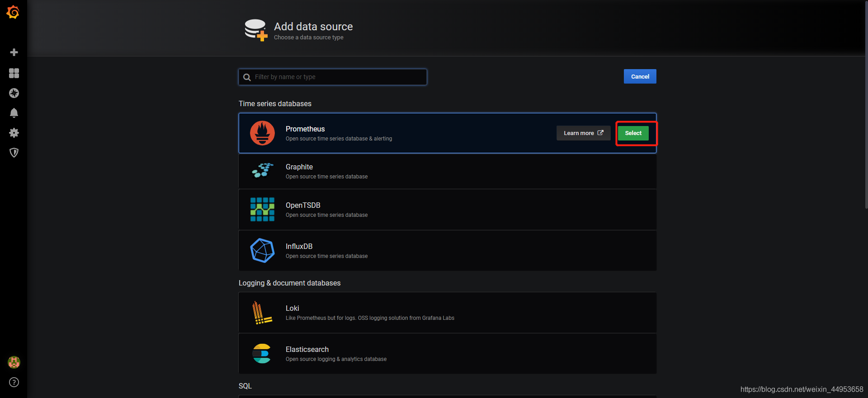This screenshot has height=398, width=868.
Task: Click the external link icon in Learn more
Action: [x=600, y=133]
